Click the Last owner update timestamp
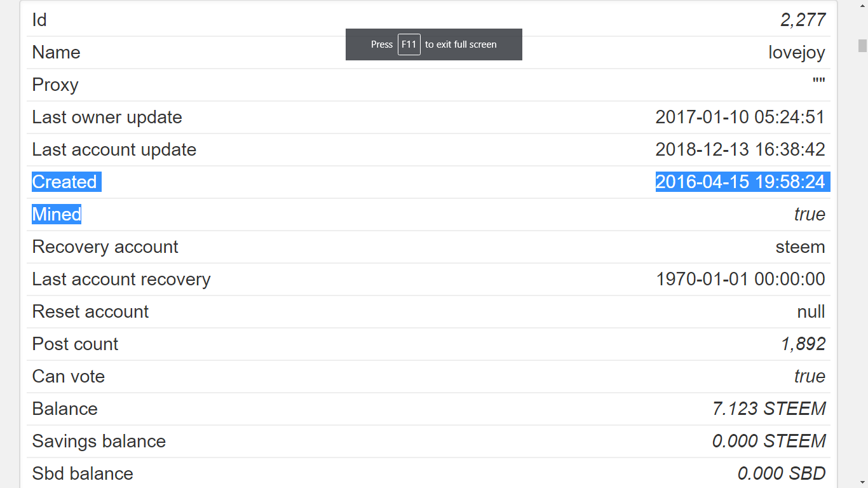Screen dimensions: 868x488 tap(740, 117)
